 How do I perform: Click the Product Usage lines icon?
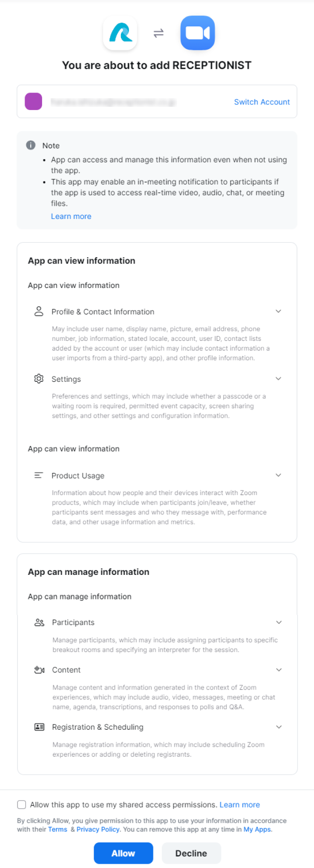point(39,475)
